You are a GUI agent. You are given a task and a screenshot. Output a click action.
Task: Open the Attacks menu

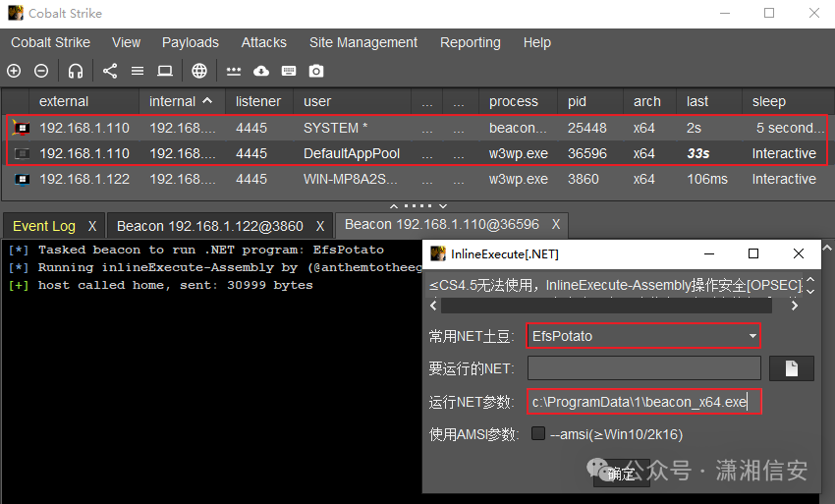point(263,42)
